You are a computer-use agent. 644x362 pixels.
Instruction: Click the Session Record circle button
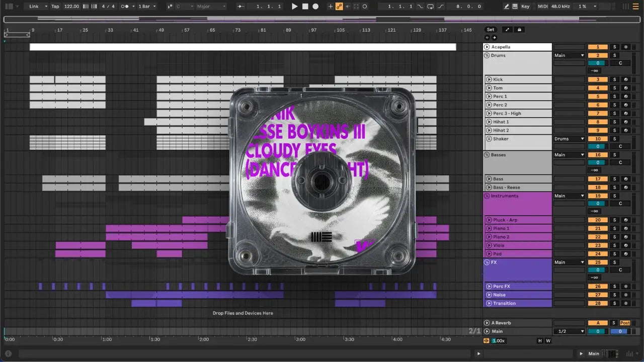[365, 7]
